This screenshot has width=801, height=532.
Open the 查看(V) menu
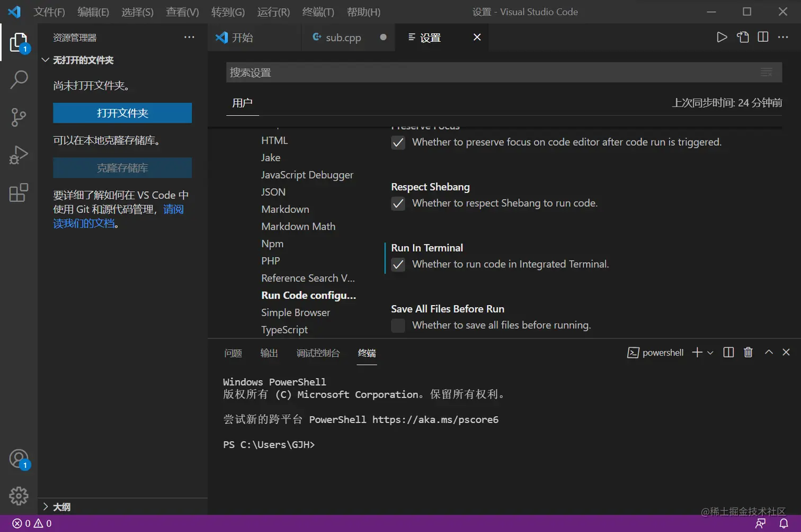point(182,12)
